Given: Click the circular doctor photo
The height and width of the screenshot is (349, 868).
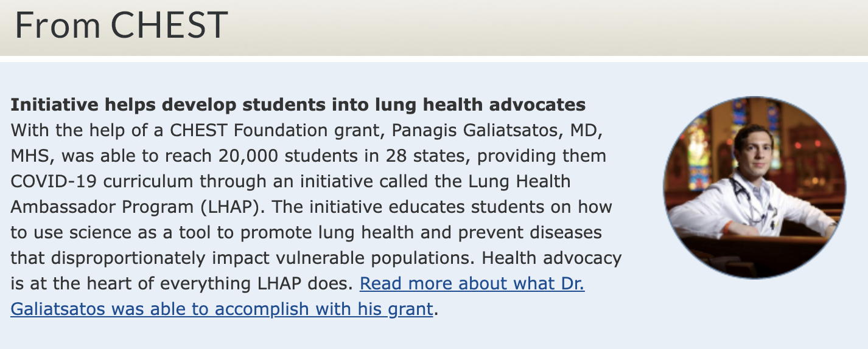Looking at the screenshot, I should coord(754,188).
